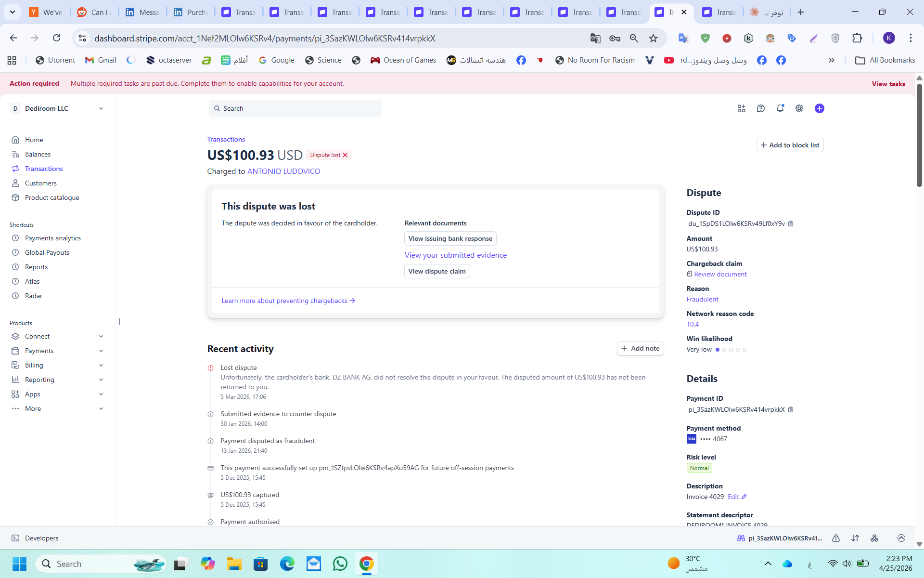This screenshot has height=578, width=924.
Task: Click the webhooks icon in bottom bar
Action: pos(874,538)
